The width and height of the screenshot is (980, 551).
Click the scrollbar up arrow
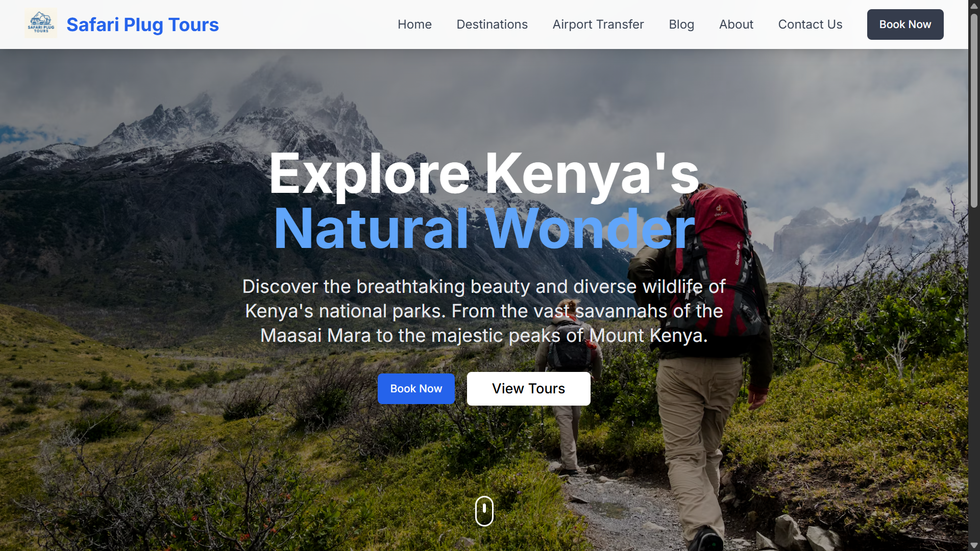click(974, 5)
